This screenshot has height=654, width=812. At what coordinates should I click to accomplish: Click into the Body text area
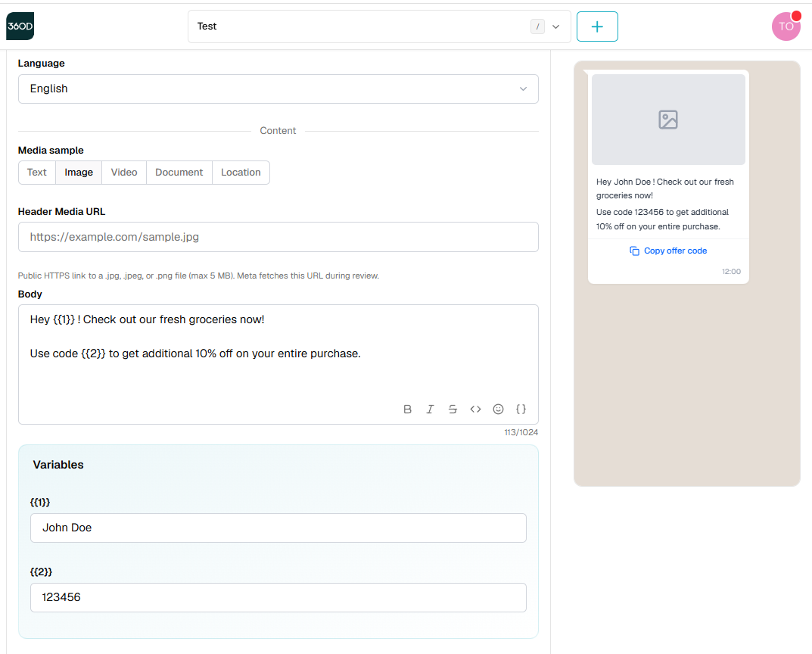tap(278, 365)
